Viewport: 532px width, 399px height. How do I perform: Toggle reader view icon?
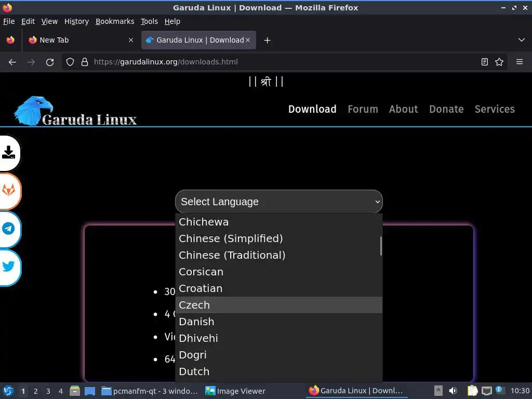click(x=485, y=62)
